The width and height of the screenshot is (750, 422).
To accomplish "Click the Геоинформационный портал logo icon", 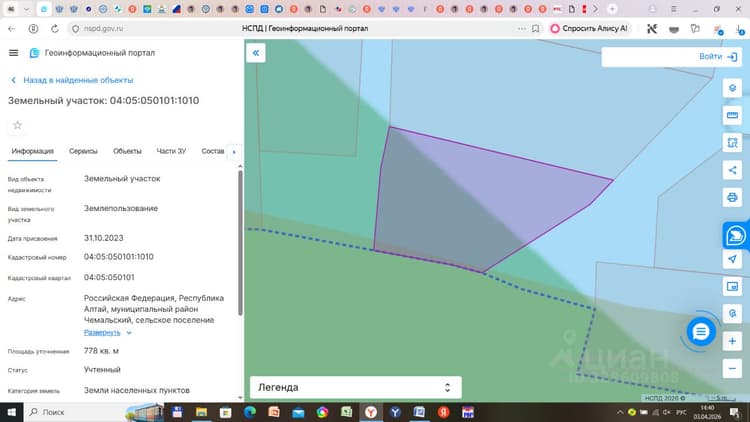I will pos(34,53).
